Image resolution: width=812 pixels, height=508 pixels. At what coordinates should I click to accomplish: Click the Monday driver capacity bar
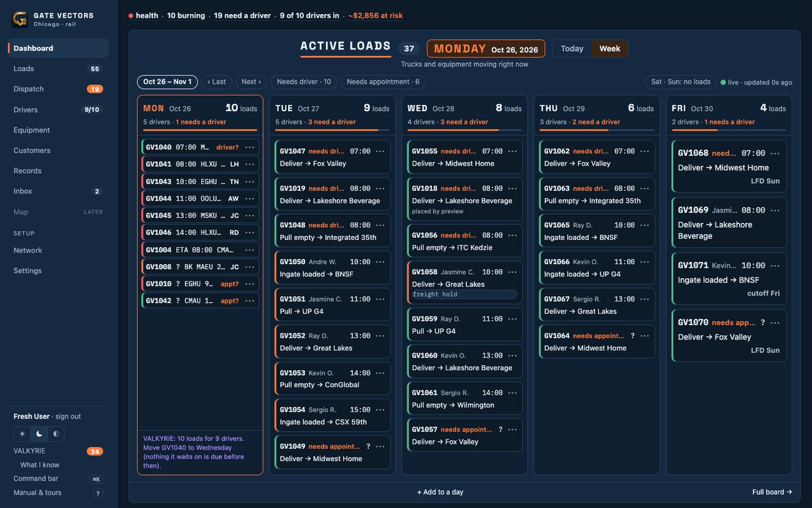(200, 130)
